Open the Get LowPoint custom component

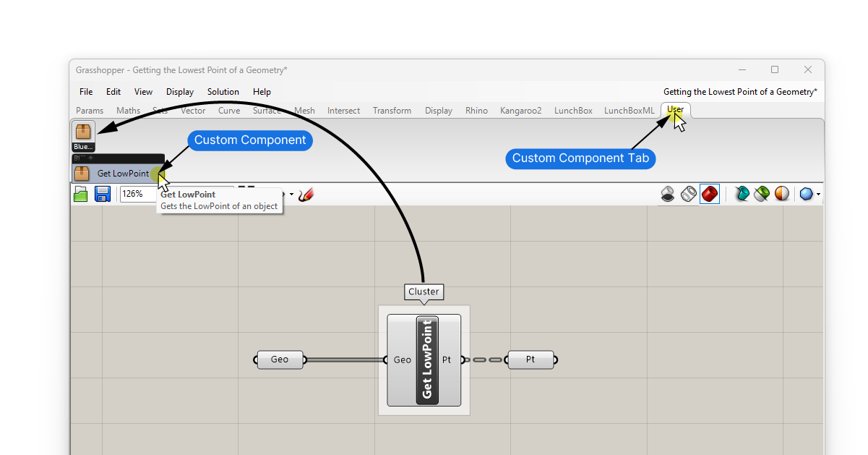coord(123,173)
